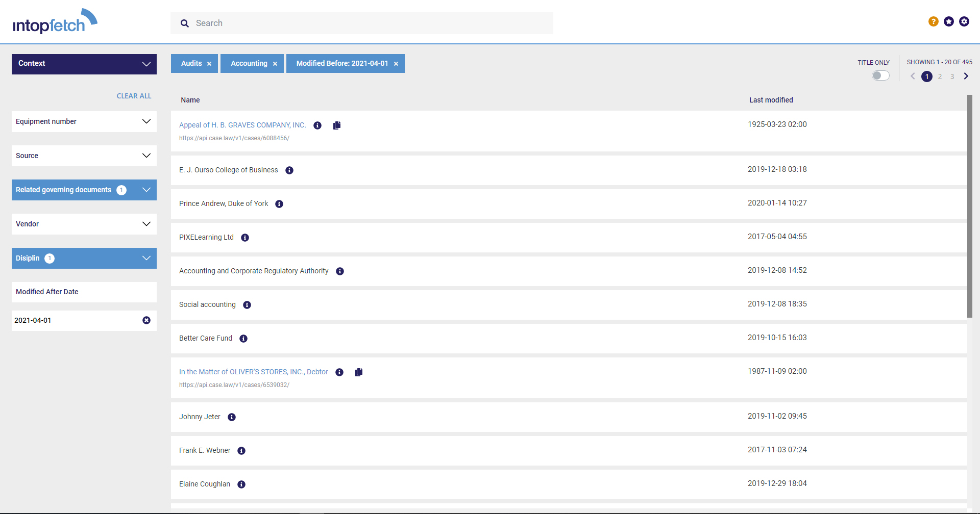Open the settings gear icon in header
This screenshot has height=514, width=980.
click(x=964, y=21)
